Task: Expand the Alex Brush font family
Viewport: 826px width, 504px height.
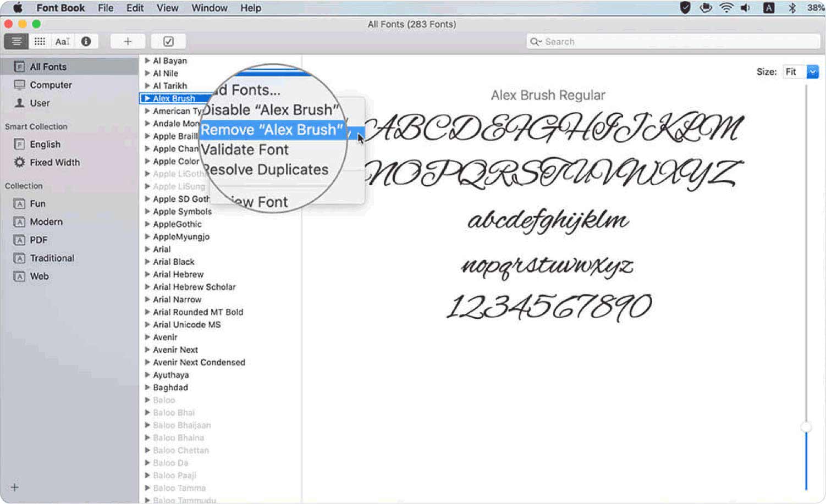Action: coord(147,98)
